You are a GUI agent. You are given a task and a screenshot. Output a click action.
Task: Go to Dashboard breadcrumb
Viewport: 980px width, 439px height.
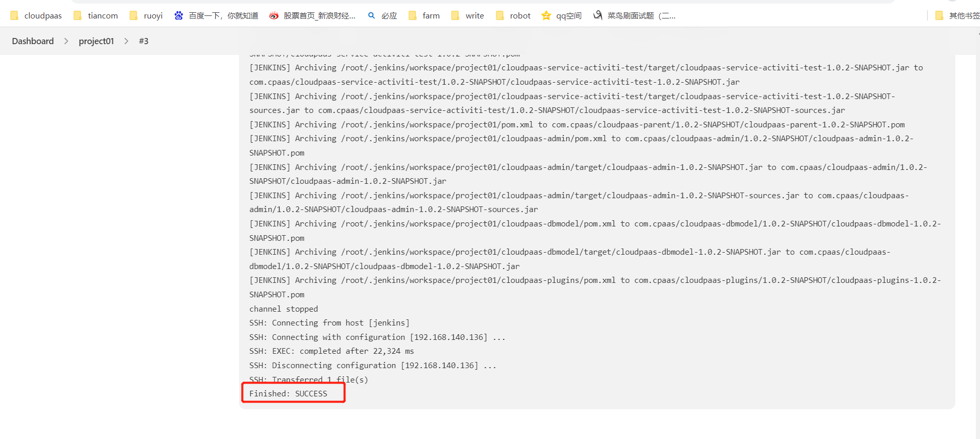[33, 41]
